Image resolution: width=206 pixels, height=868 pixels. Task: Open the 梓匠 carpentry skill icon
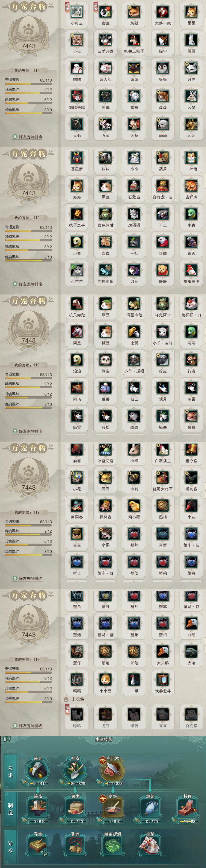(x=188, y=809)
